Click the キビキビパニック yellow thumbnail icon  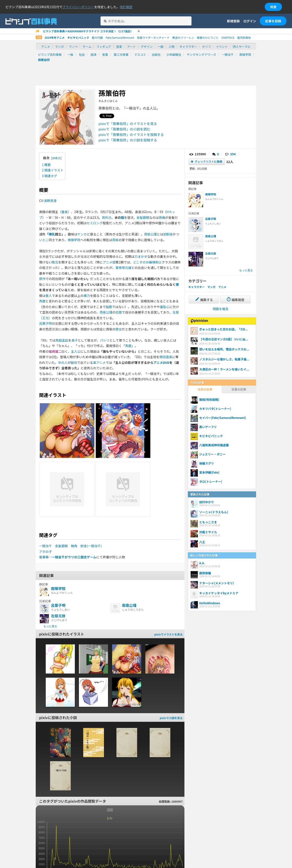pos(194,436)
